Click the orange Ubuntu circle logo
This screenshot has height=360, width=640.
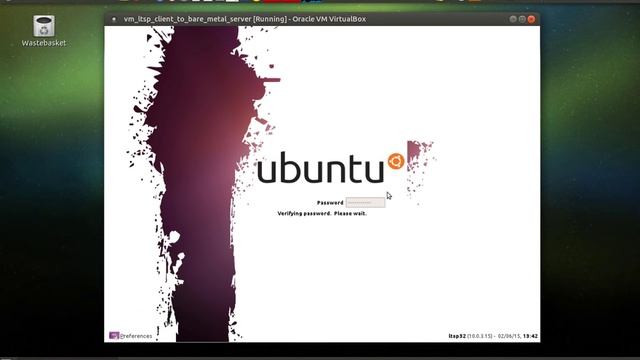click(396, 161)
